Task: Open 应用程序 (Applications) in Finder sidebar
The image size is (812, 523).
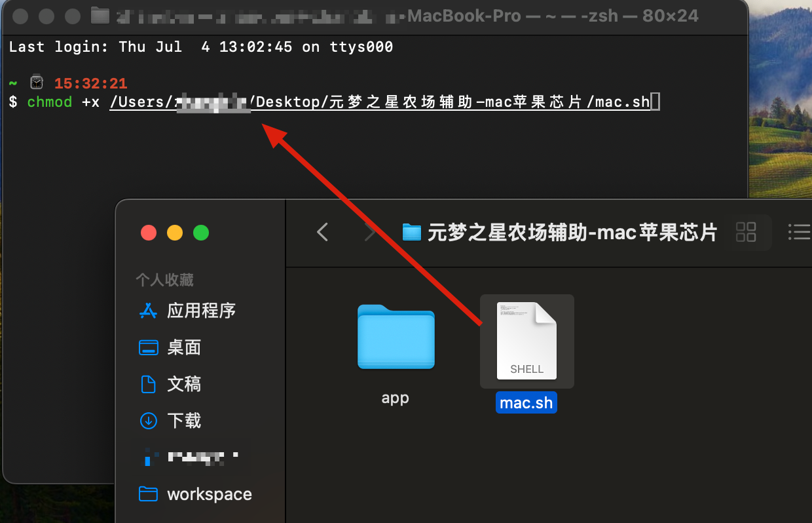Action: coord(200,311)
